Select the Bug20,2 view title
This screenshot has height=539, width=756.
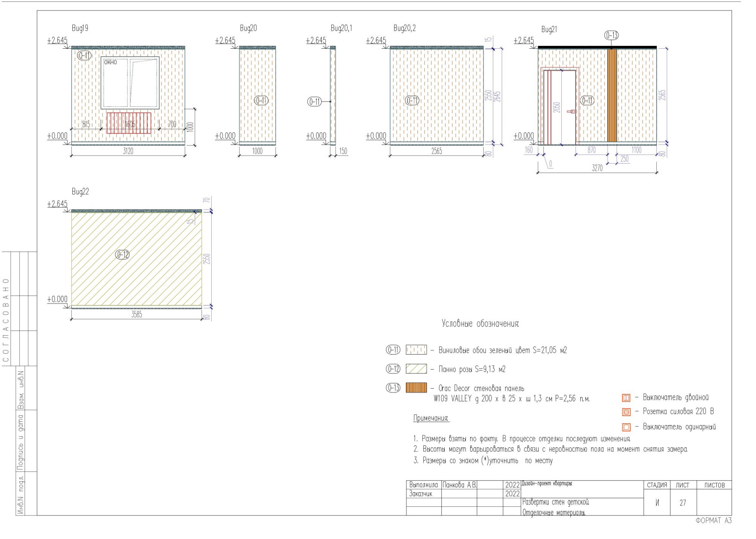pyautogui.click(x=404, y=28)
